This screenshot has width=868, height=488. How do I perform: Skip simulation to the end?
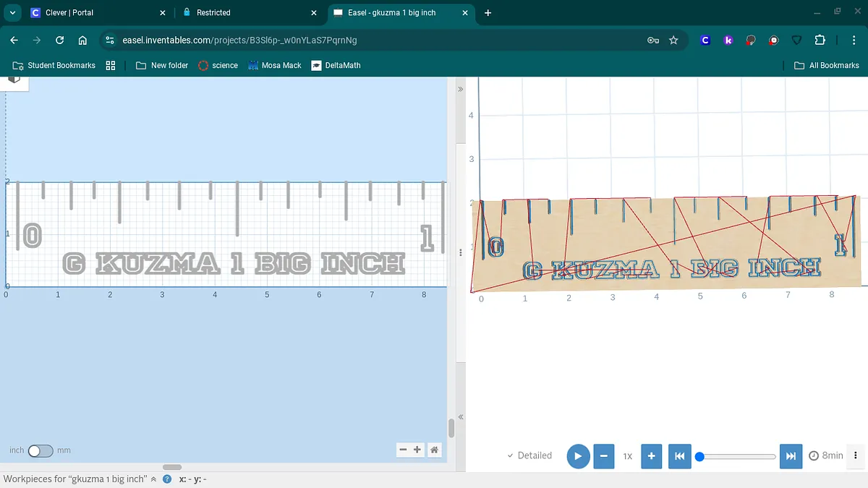[791, 456]
